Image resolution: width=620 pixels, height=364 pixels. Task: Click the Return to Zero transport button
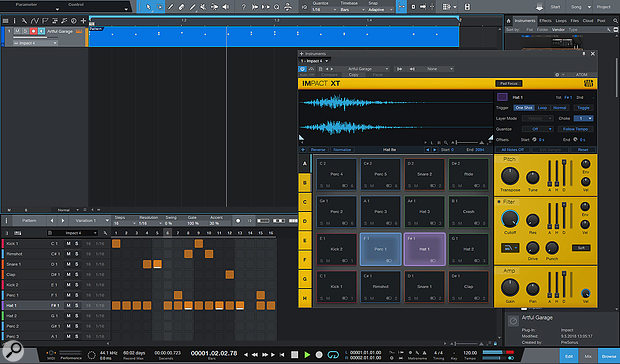[x=282, y=355]
